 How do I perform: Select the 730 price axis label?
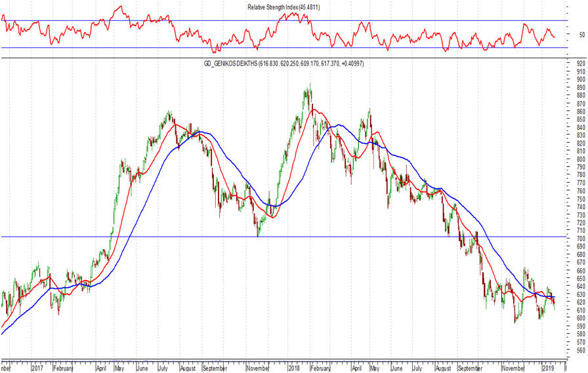point(581,215)
